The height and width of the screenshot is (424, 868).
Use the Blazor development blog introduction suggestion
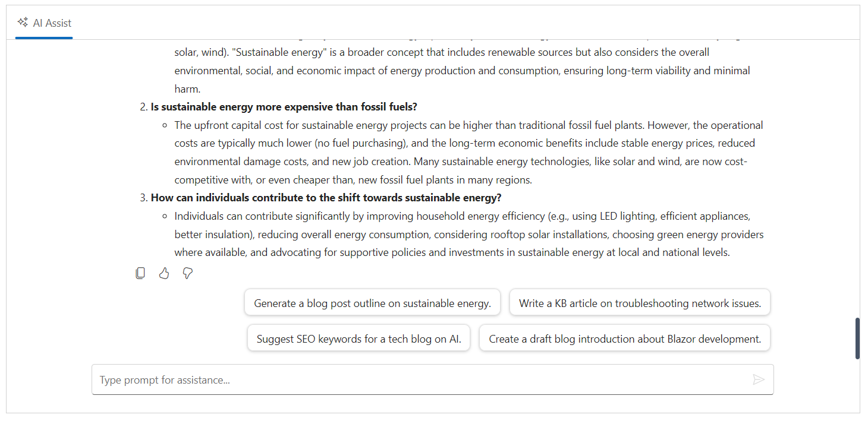click(x=624, y=338)
